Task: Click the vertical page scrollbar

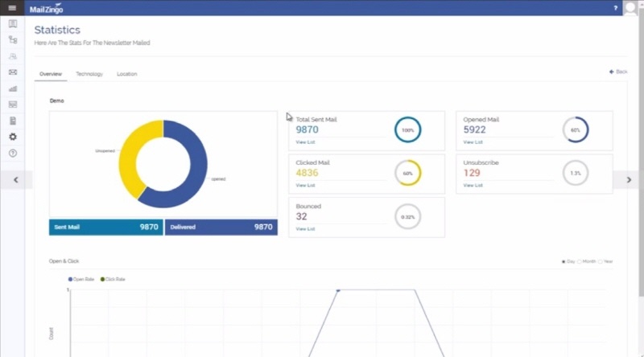Action: pos(641,152)
